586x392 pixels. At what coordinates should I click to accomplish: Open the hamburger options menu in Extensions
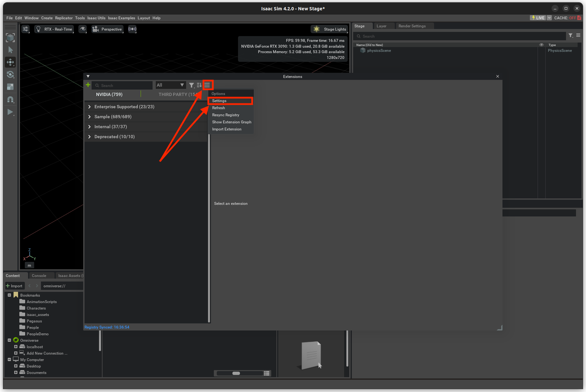pos(207,85)
